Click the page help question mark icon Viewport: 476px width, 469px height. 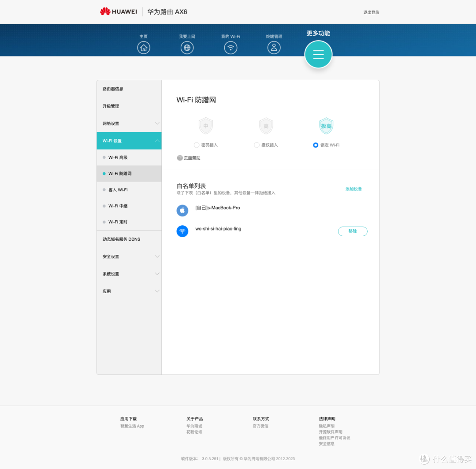pyautogui.click(x=180, y=158)
